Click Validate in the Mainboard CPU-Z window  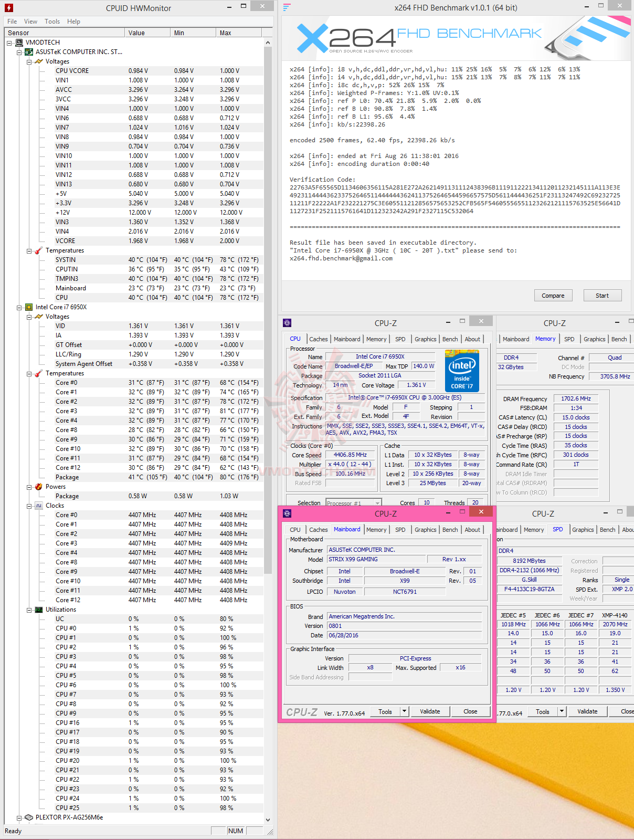tap(430, 711)
